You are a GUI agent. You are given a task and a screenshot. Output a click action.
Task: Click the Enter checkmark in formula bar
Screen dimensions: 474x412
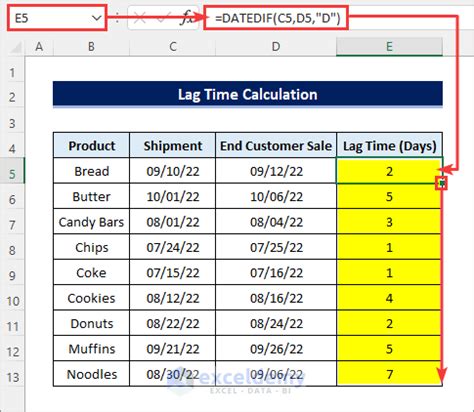pyautogui.click(x=163, y=18)
